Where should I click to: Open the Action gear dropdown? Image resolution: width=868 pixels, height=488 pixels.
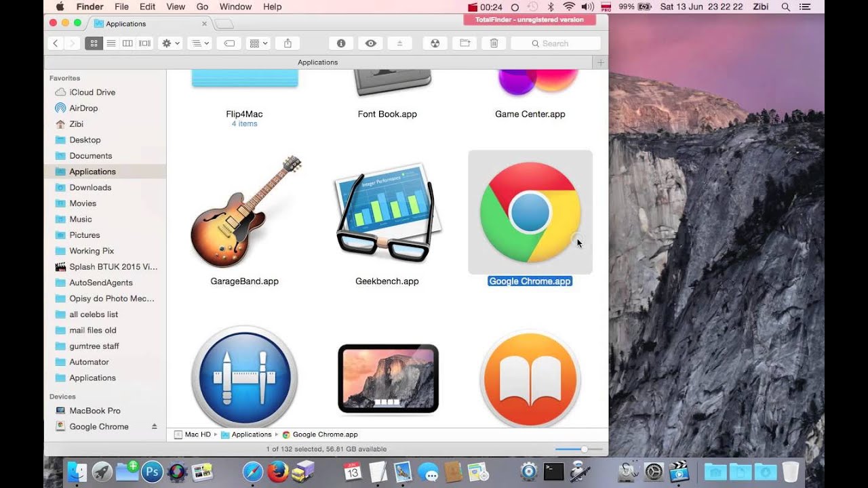point(170,43)
